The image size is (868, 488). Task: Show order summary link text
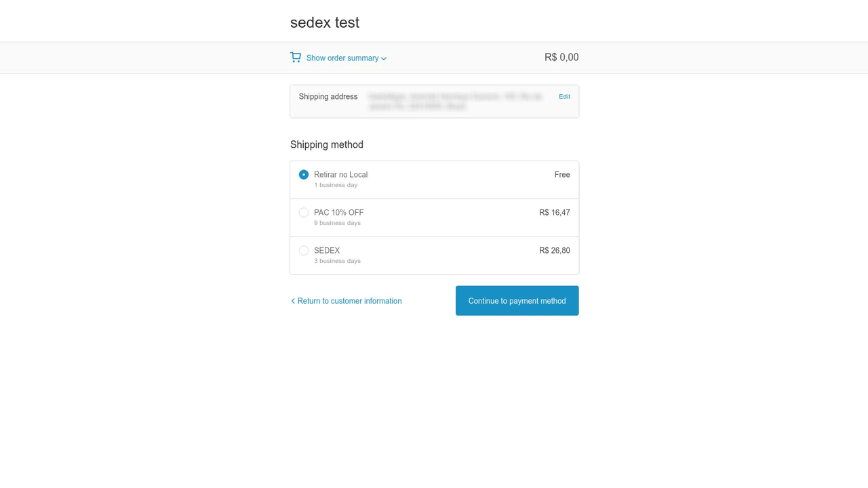point(342,58)
